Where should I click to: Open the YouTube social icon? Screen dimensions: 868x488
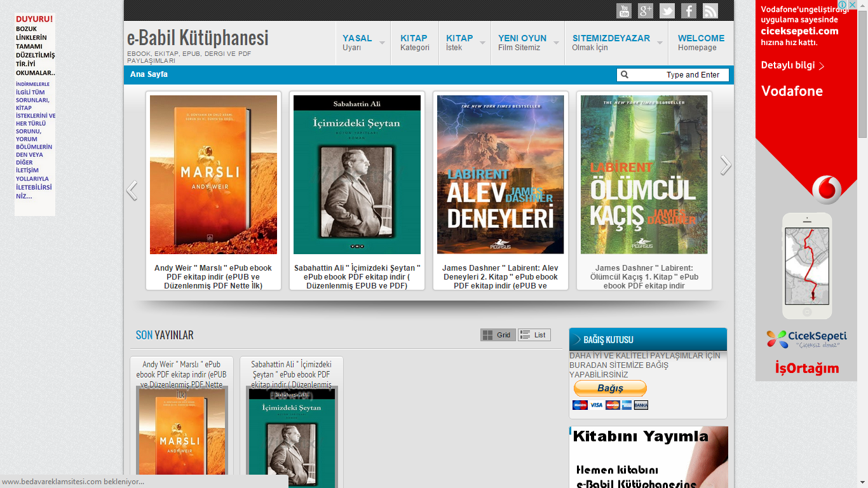[x=624, y=11]
